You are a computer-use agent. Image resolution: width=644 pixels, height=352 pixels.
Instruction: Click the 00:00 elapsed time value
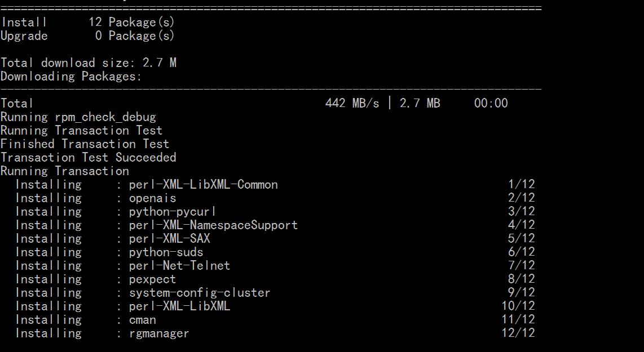click(491, 104)
